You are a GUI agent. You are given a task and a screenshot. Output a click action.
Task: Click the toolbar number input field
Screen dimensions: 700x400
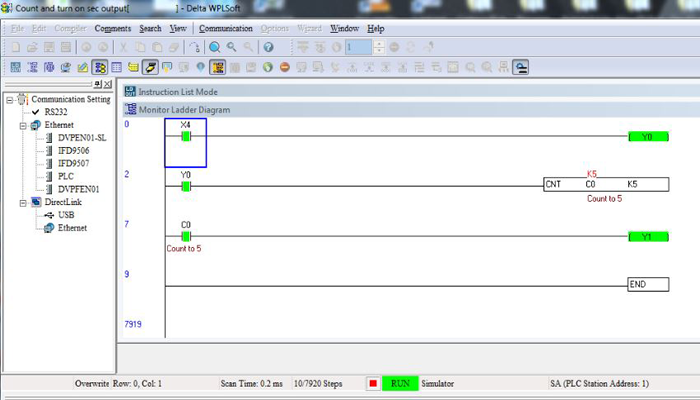click(358, 47)
